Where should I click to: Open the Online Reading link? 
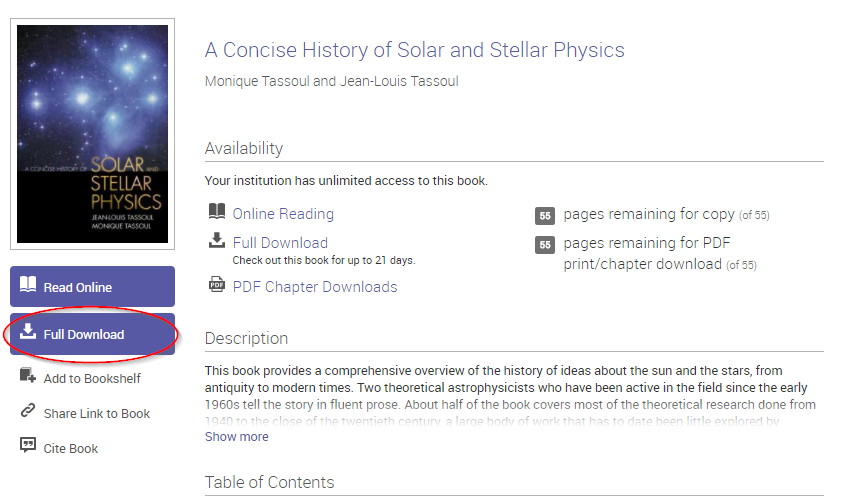(x=283, y=213)
